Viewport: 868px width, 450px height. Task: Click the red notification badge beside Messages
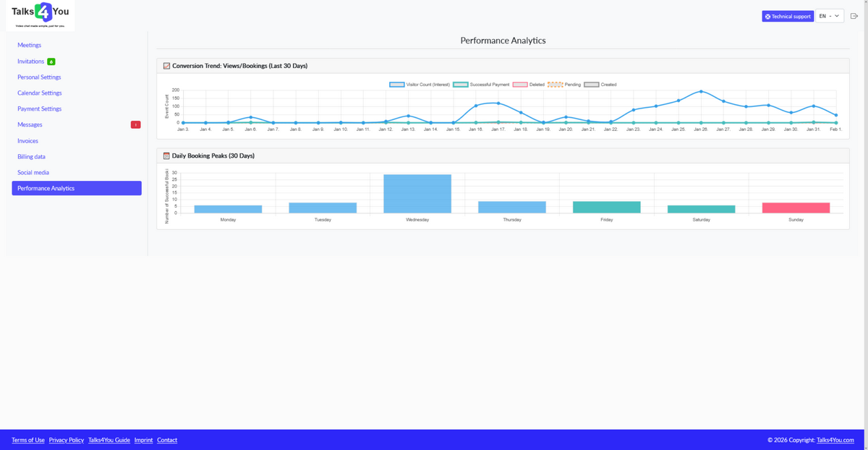pyautogui.click(x=135, y=124)
